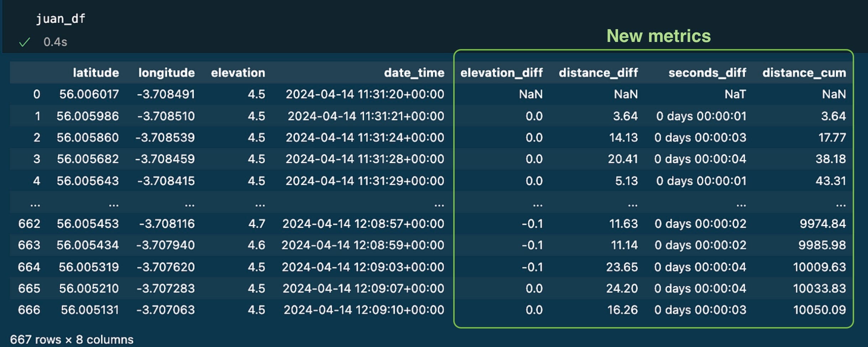Click the truncated rows ellipsis in the index column
868x347 pixels.
[x=35, y=204]
